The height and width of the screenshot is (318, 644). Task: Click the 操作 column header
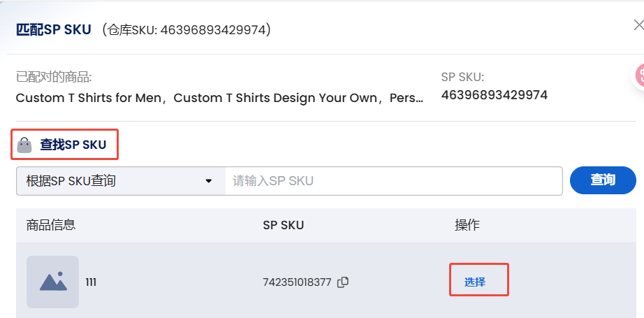tap(467, 225)
